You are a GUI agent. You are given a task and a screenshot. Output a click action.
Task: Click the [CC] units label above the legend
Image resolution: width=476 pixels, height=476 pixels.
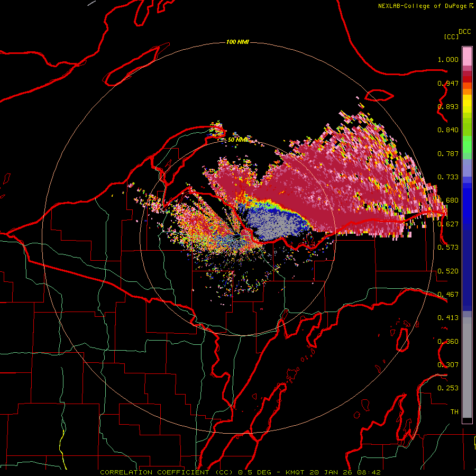point(451,36)
